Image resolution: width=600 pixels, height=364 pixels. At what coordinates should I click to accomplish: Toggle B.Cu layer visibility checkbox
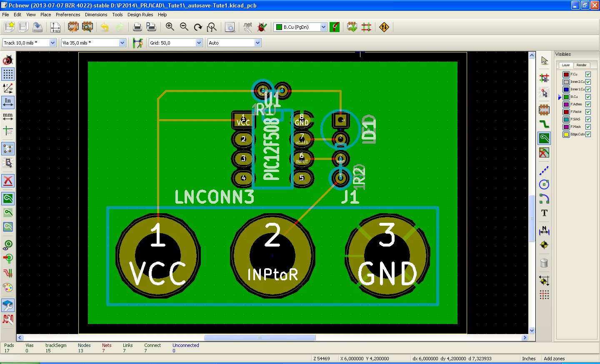(x=588, y=97)
